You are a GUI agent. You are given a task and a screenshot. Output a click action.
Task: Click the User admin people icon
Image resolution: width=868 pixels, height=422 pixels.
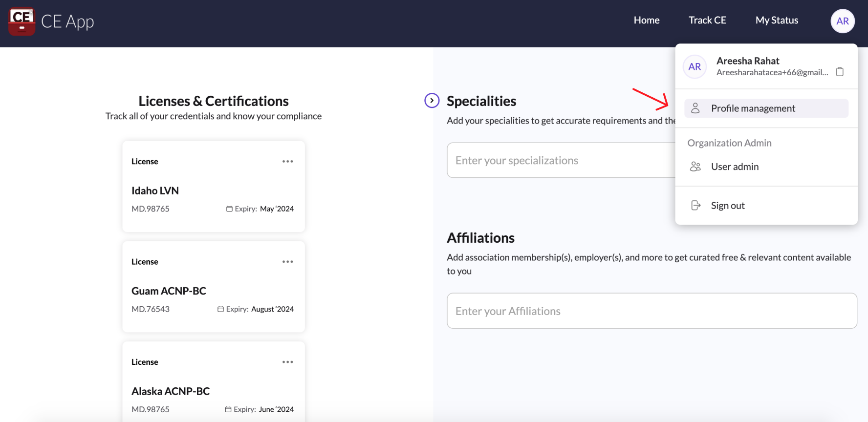pyautogui.click(x=695, y=167)
